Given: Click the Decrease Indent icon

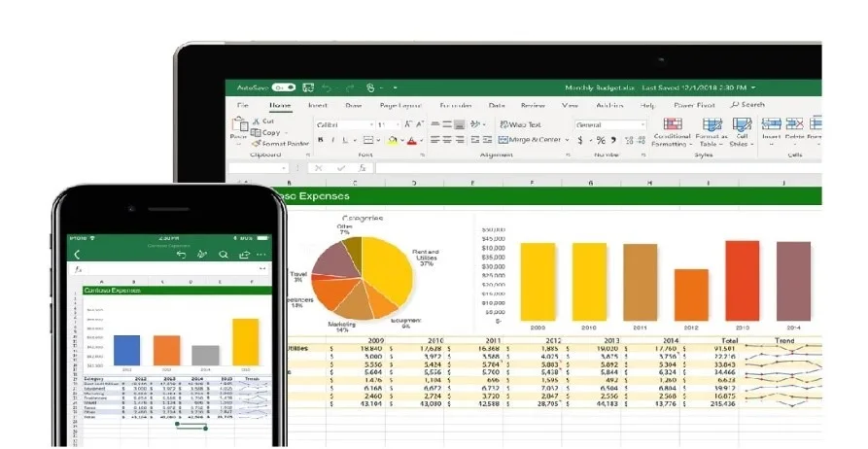Looking at the screenshot, I should pos(475,140).
